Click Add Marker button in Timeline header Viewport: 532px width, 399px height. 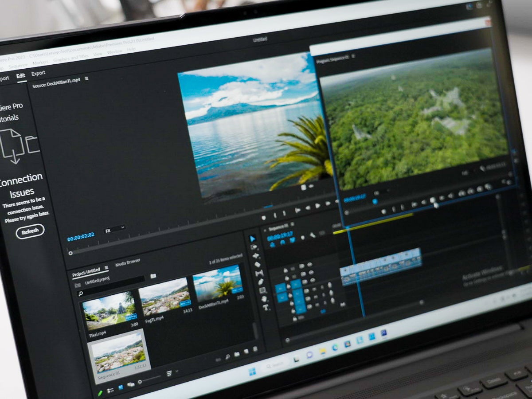(303, 238)
